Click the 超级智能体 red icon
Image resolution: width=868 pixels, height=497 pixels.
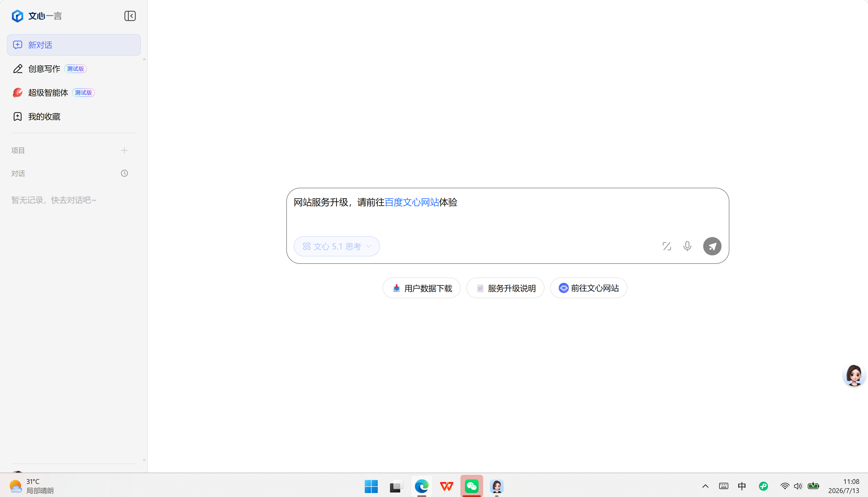point(18,93)
